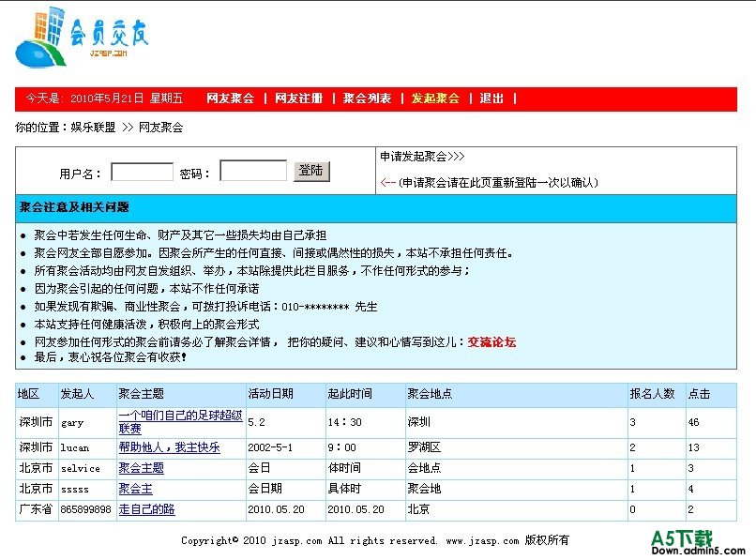Click the 会员交友 site logo
The image size is (756, 560).
83,39
